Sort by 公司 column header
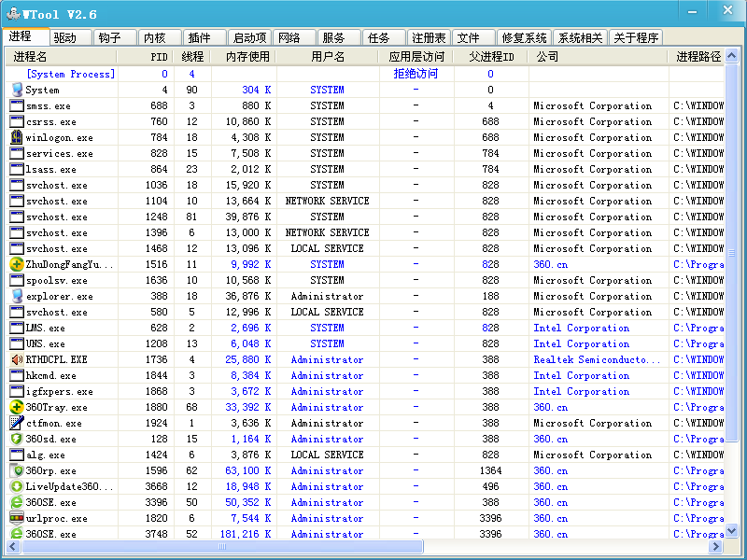 [x=598, y=57]
